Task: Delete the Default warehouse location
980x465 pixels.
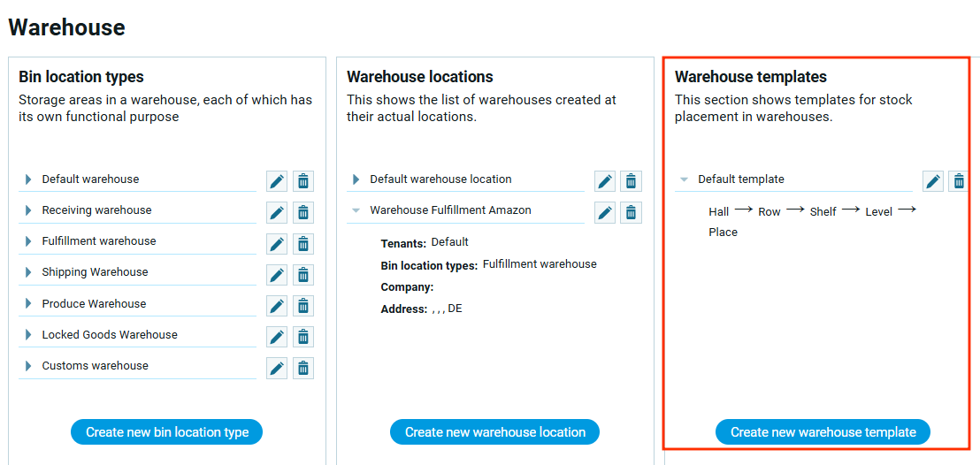Action: [631, 181]
